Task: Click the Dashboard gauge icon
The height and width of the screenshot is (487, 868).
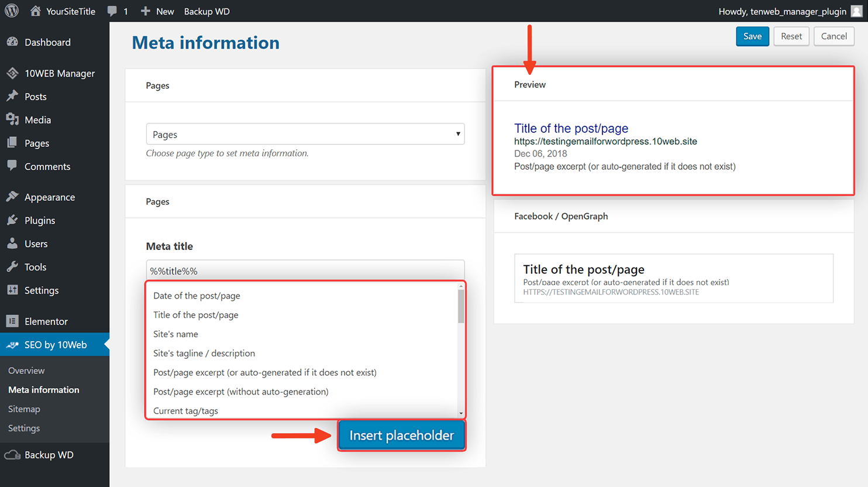Action: point(12,42)
